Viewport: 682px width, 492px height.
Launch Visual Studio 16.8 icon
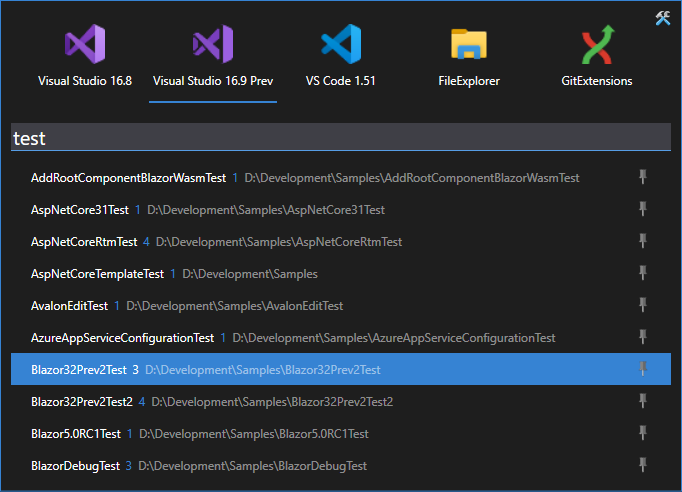(85, 44)
